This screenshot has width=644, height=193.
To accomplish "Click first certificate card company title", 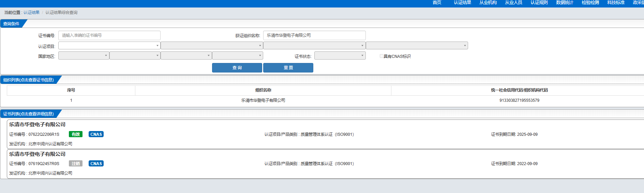I will [37, 125].
